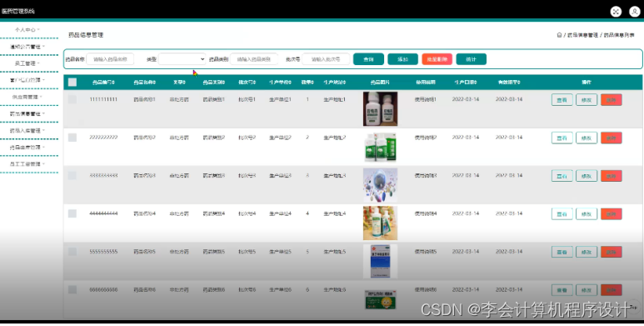Click the red 批量删除 button
Image resolution: width=644 pixels, height=326 pixels.
pos(437,59)
